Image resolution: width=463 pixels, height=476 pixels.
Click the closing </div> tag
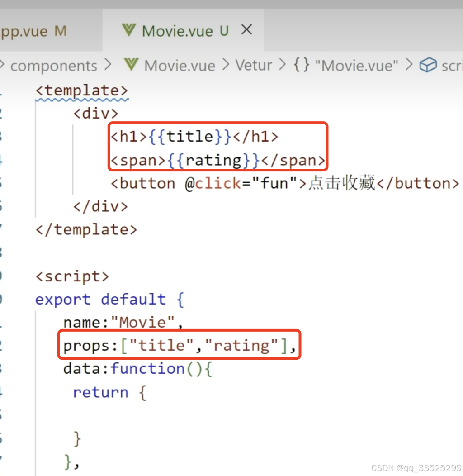[100, 207]
